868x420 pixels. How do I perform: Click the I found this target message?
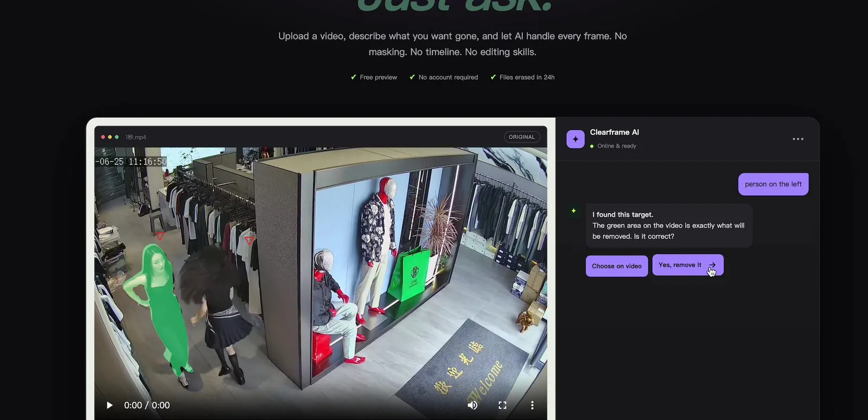tap(669, 225)
